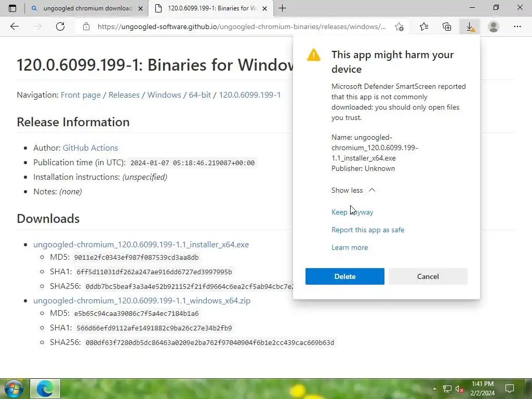
Task: Go to the Releases navigation link
Action: pyautogui.click(x=124, y=95)
